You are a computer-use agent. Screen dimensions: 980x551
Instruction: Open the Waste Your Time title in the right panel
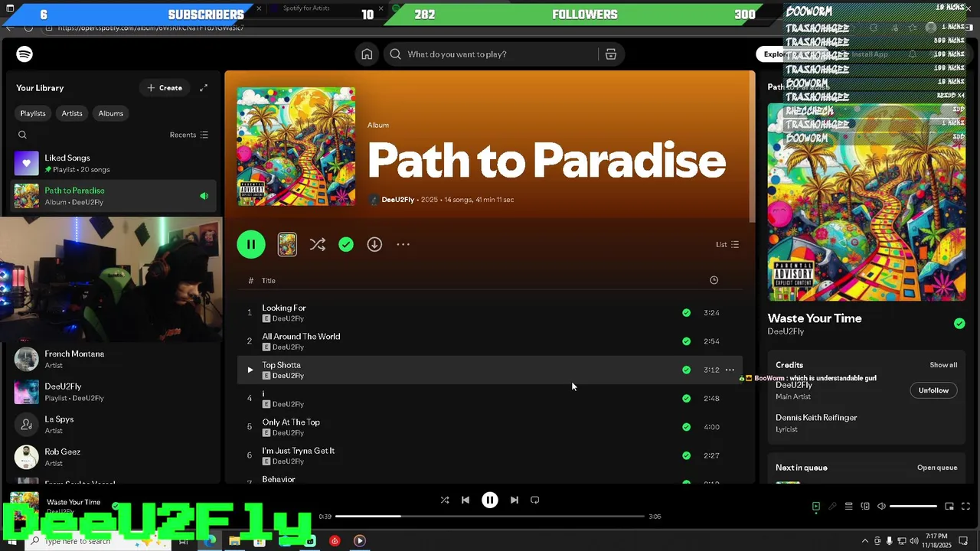815,318
